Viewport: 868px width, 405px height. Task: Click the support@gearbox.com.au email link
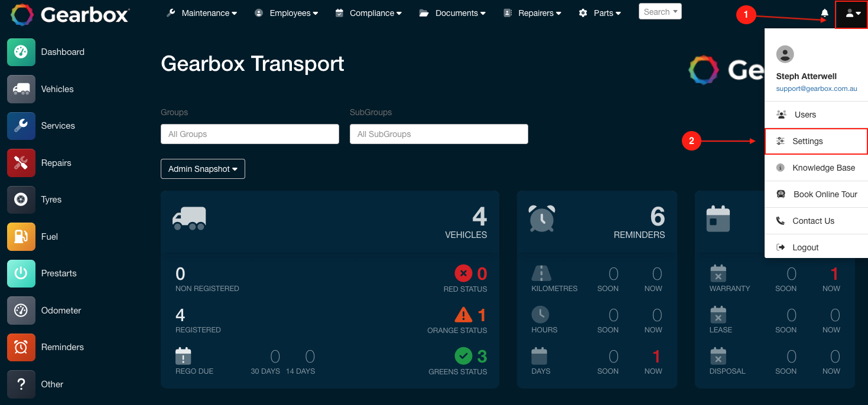tap(817, 89)
